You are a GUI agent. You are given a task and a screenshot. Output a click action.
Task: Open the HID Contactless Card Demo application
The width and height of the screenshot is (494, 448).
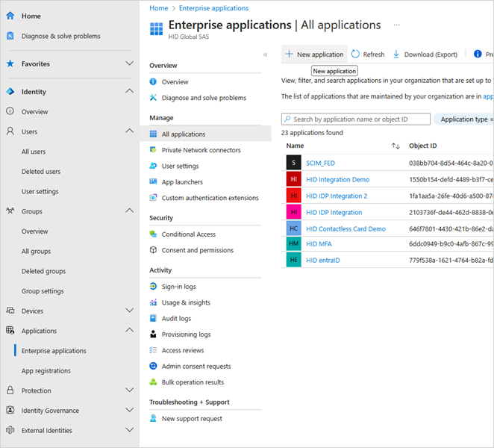click(x=346, y=228)
